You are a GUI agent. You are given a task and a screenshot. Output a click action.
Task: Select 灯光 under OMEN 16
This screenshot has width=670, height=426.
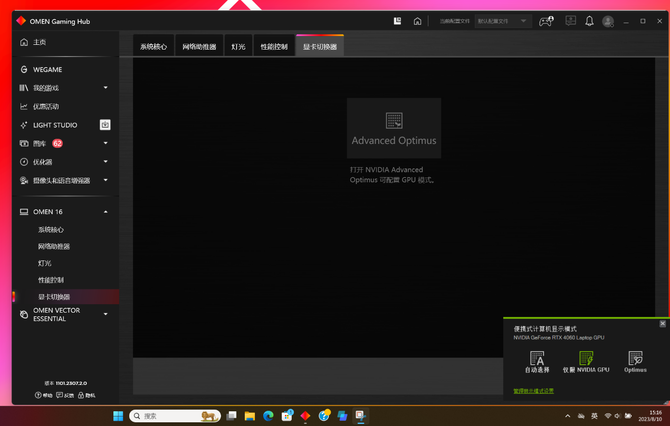(44, 263)
